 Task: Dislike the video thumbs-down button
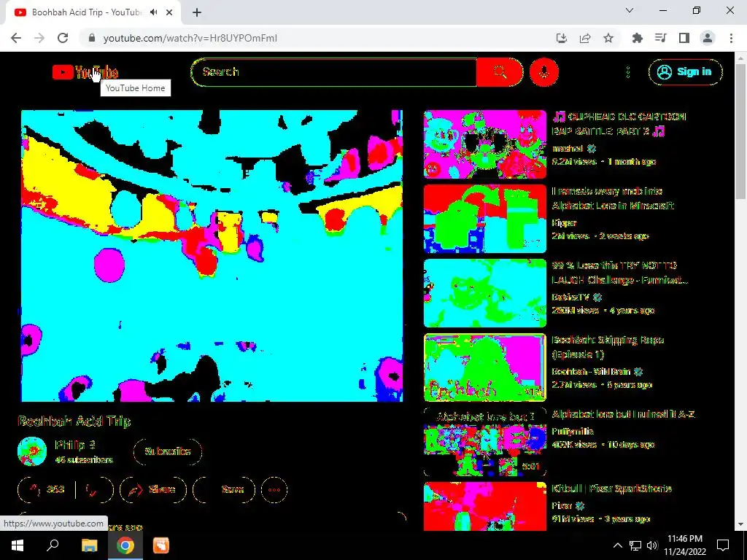coord(95,489)
